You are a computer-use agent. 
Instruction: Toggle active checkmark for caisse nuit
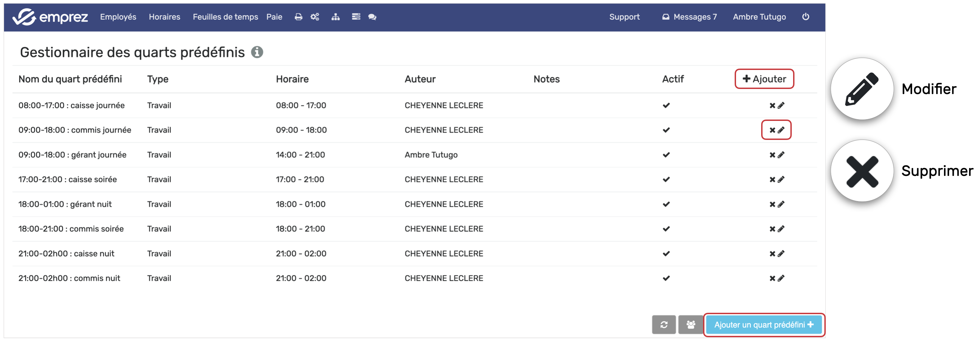666,254
